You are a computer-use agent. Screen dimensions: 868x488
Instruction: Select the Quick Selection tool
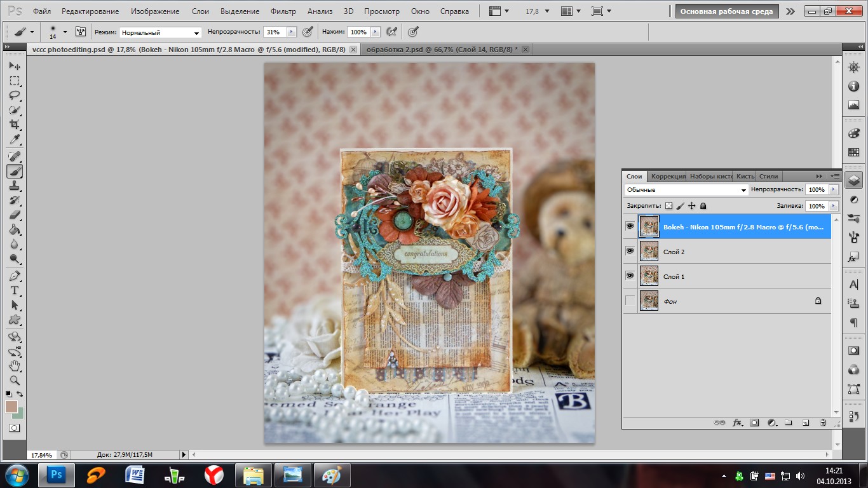click(x=15, y=110)
